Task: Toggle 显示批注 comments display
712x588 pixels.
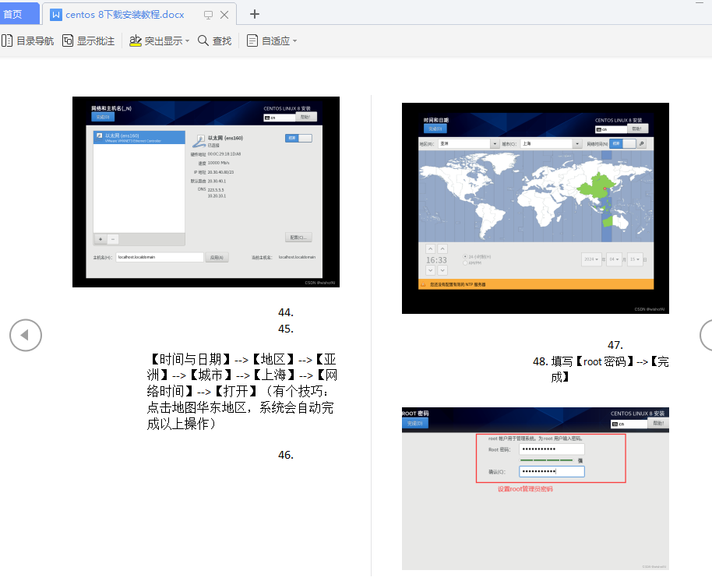Action: [89, 40]
